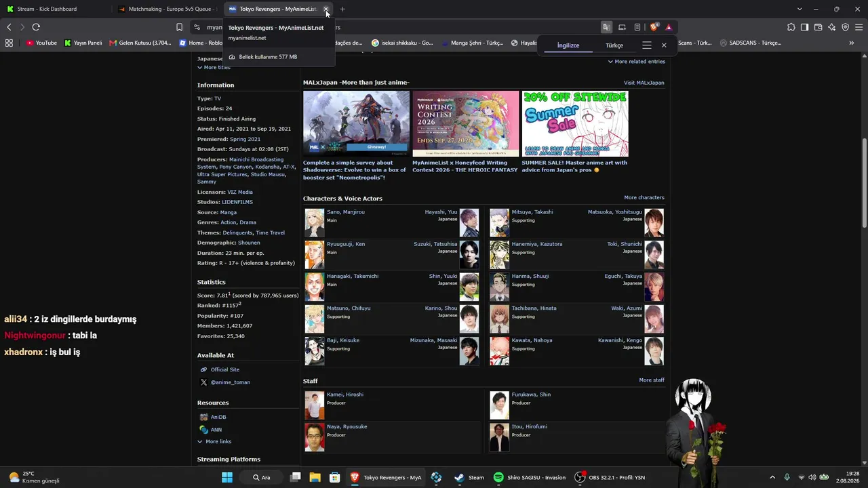Open the Brave VPN shield icon
The height and width of the screenshot is (488, 868).
pyautogui.click(x=845, y=27)
